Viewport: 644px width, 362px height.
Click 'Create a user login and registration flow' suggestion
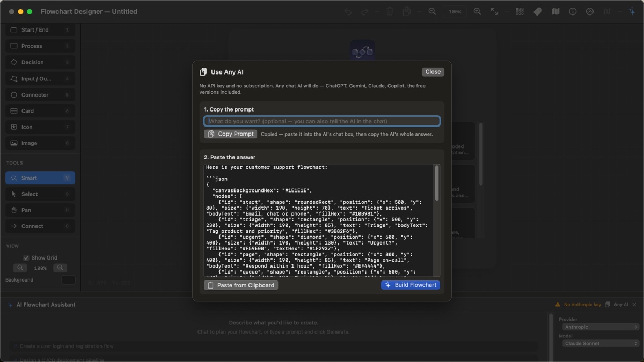tap(274, 346)
